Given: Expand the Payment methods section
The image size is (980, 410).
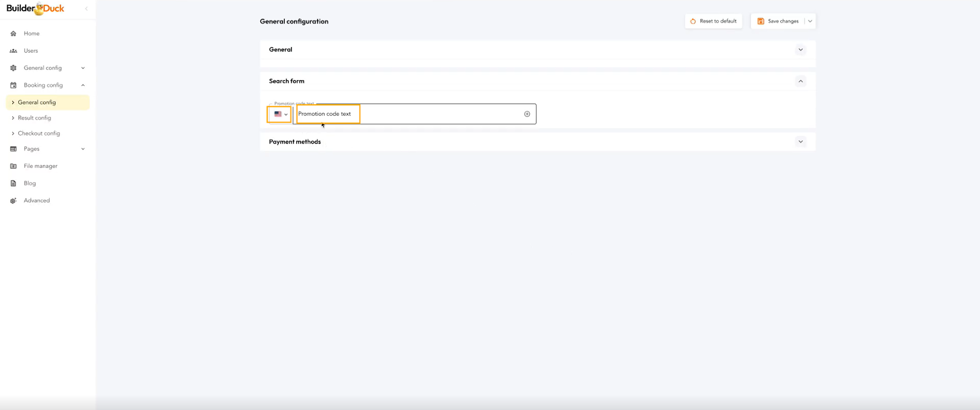Looking at the screenshot, I should pyautogui.click(x=800, y=142).
